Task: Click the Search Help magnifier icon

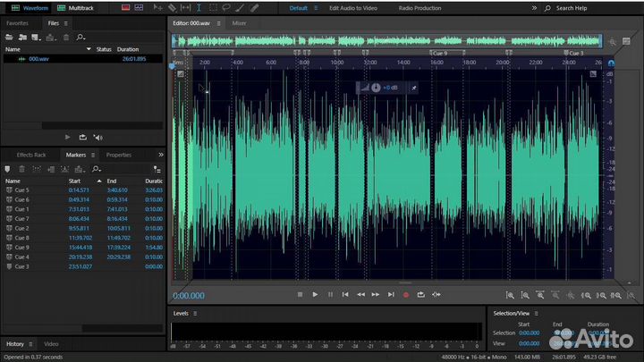Action: coord(547,8)
